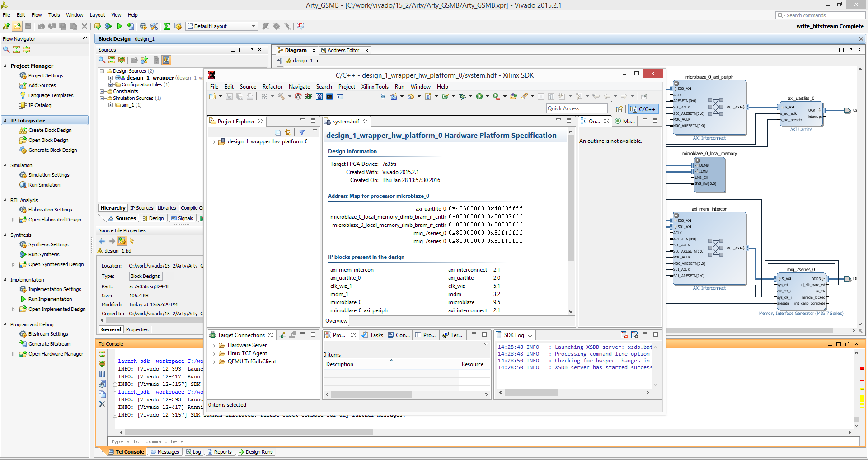868x460 pixels.
Task: Click Link with Editor icon in Project Explorer
Action: click(288, 132)
